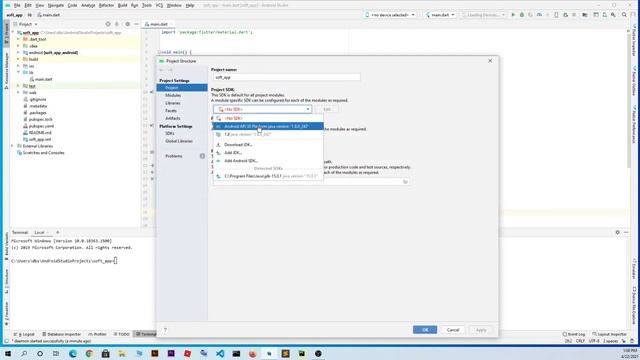The width and height of the screenshot is (640, 360).
Task: Open the Refactor menu
Action: (106, 5)
